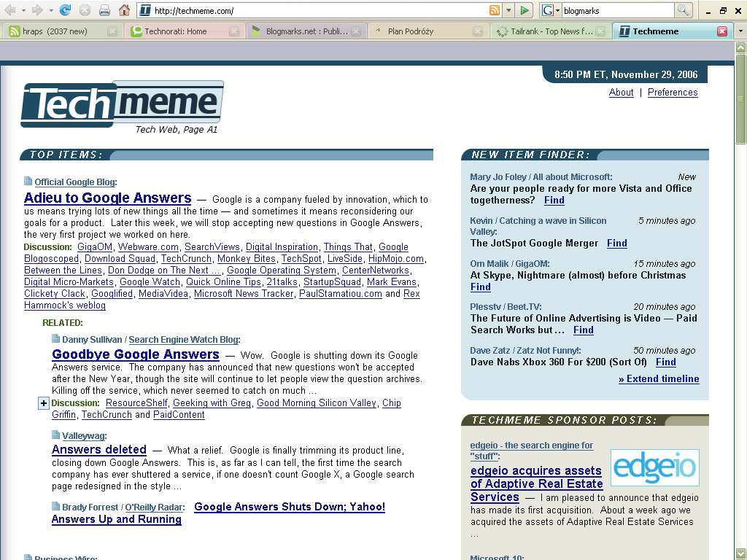Open the GigaOM discussion link
747x560 pixels.
95,247
